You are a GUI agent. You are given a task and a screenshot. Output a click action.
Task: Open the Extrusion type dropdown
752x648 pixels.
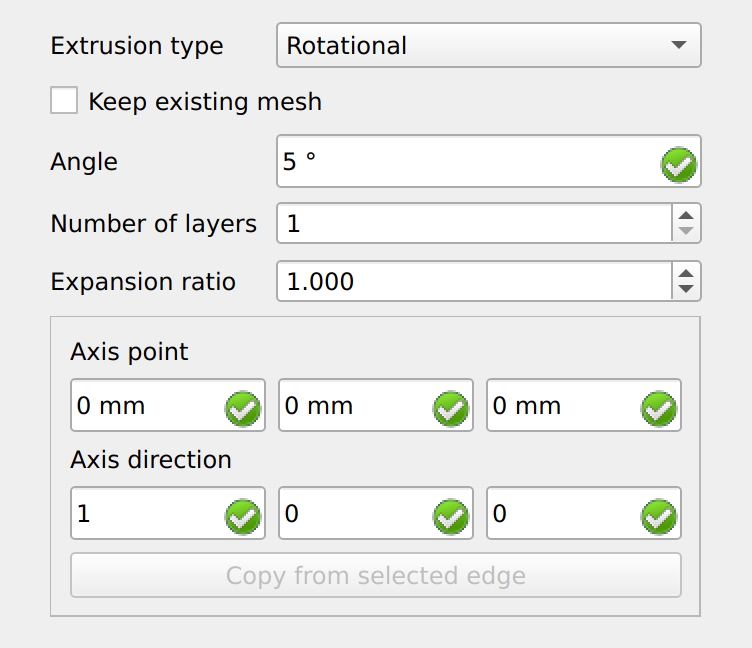pyautogui.click(x=489, y=45)
